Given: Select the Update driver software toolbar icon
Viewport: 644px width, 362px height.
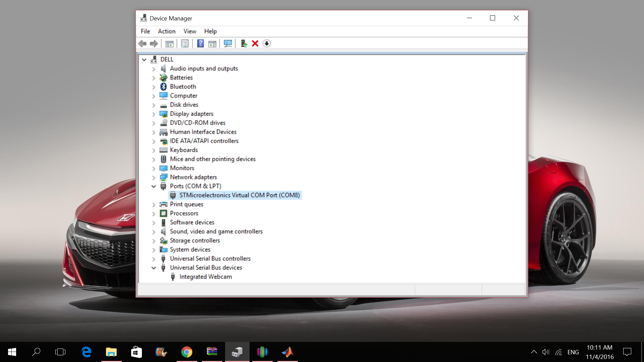Looking at the screenshot, I should tap(243, 44).
